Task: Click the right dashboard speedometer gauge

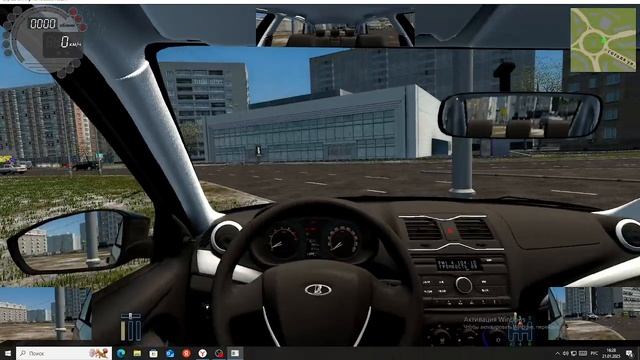Action: [342, 242]
